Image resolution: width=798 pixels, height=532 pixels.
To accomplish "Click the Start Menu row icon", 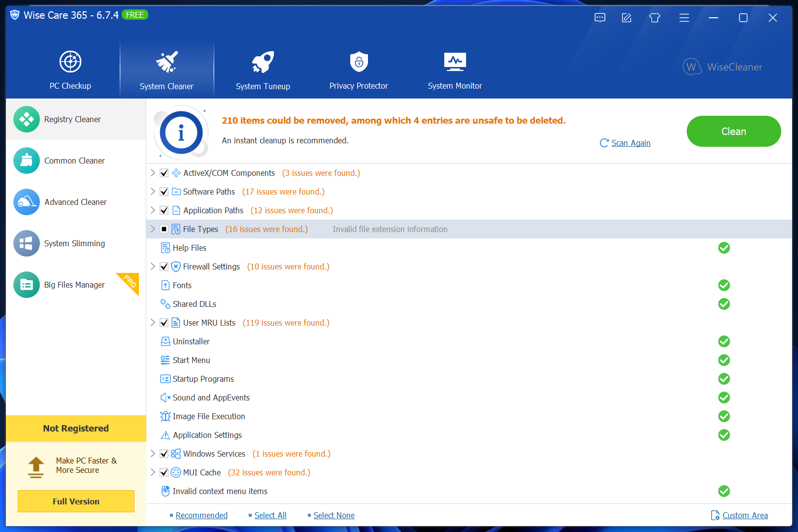I will coord(166,360).
